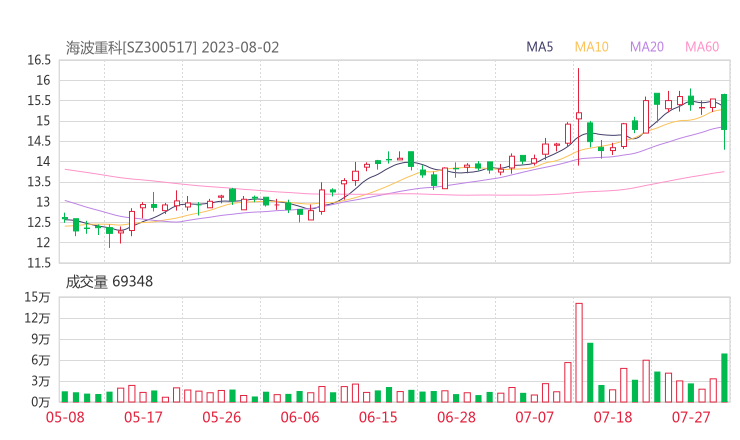The image size is (740, 440).
Task: Click the MA20 legend label
Action: pyautogui.click(x=647, y=47)
